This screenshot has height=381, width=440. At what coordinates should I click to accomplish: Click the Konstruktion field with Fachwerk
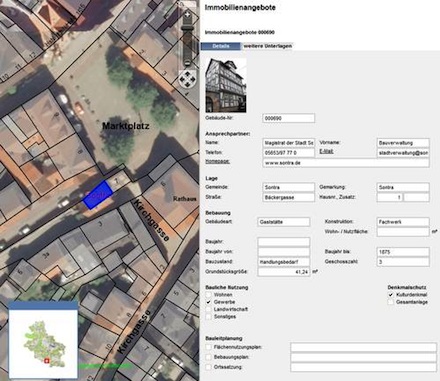point(403,222)
